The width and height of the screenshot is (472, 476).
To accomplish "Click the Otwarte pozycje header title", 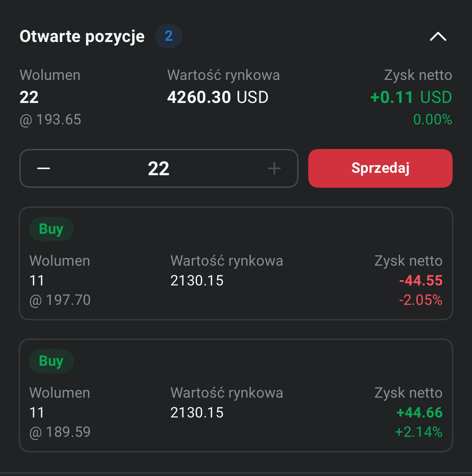I will (x=82, y=36).
